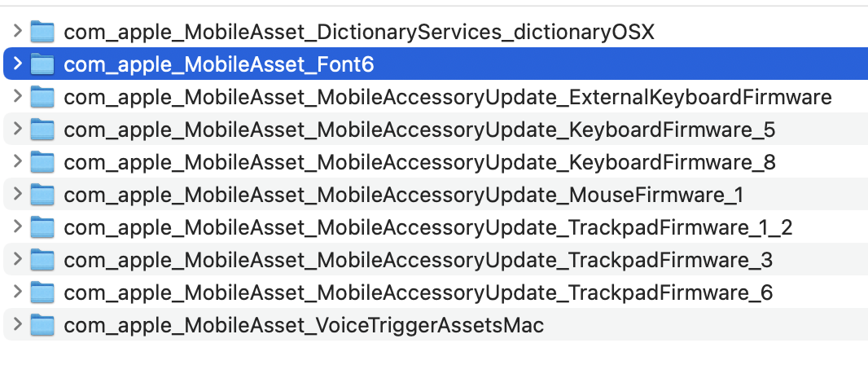Select the KeyboardFirmware_8 folder name
This screenshot has height=365, width=868.
click(419, 163)
